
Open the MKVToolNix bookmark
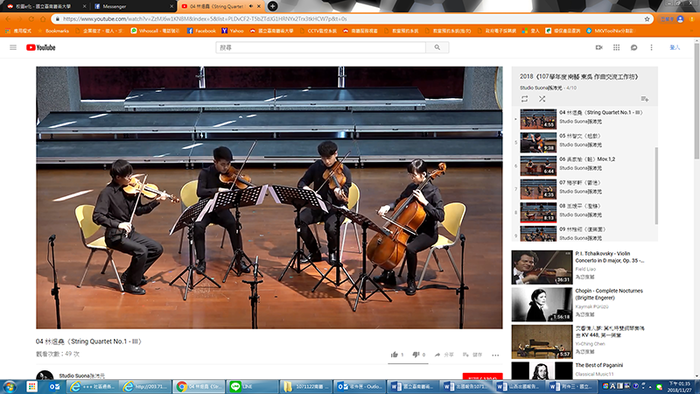[610, 31]
